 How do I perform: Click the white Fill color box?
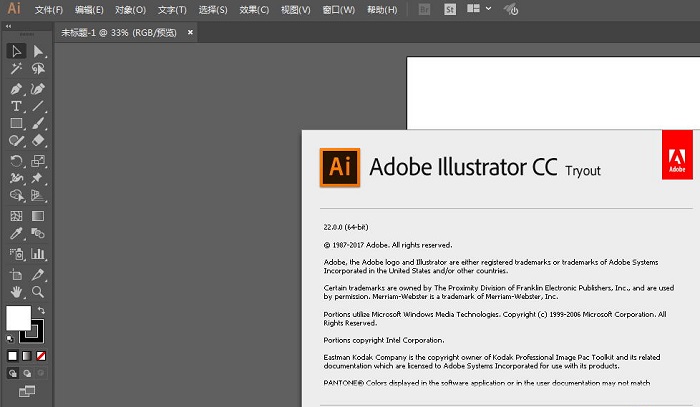18,318
